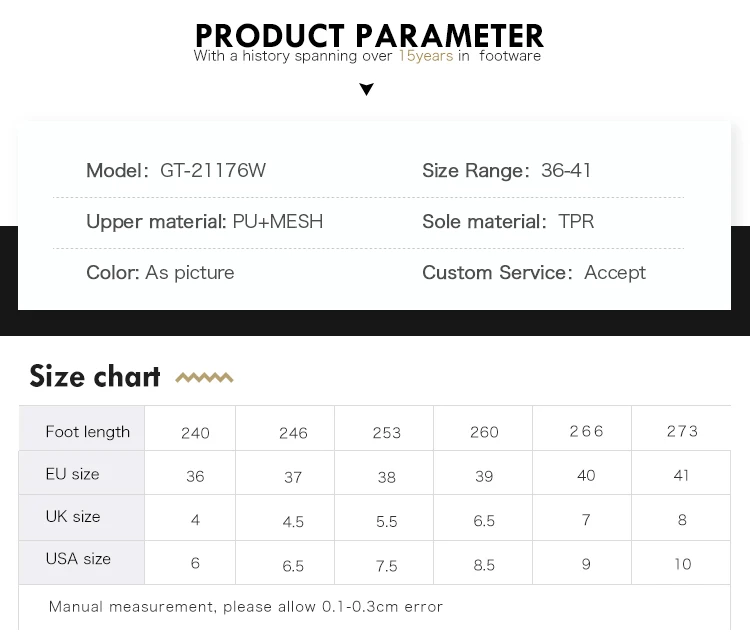
Task: Click the Color value 'As picture'
Action: (x=190, y=273)
